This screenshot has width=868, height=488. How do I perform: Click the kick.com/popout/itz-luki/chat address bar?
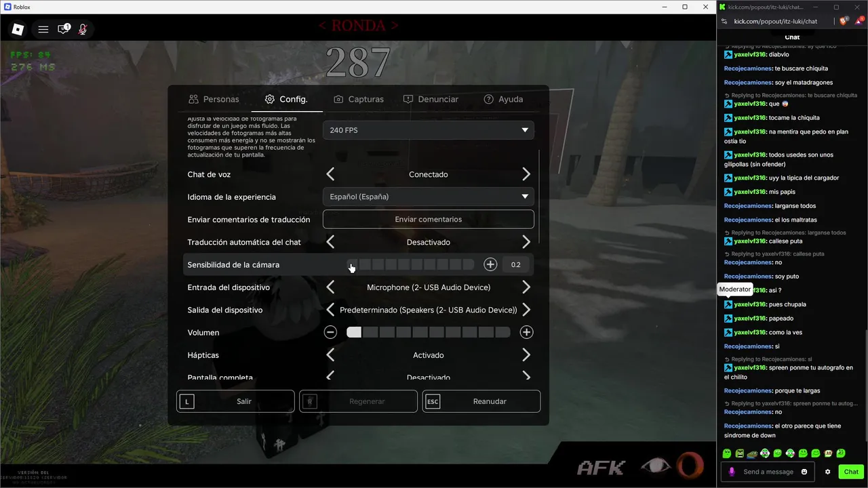pyautogui.click(x=776, y=21)
